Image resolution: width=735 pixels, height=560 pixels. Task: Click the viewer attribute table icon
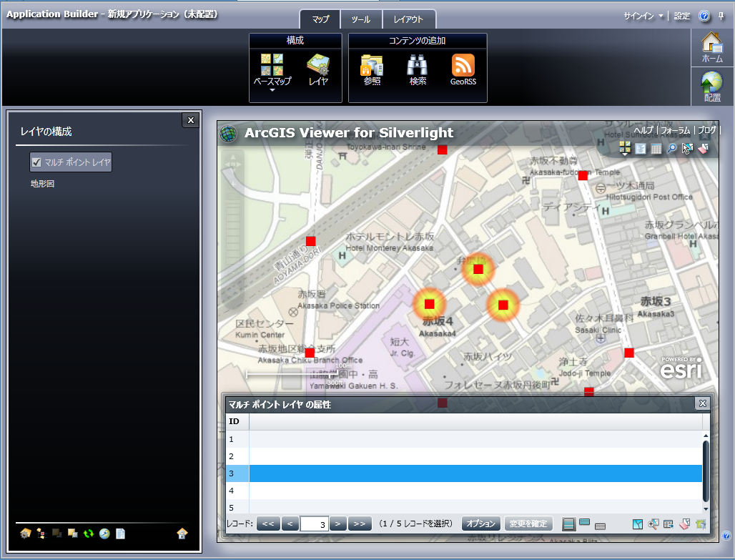click(656, 149)
